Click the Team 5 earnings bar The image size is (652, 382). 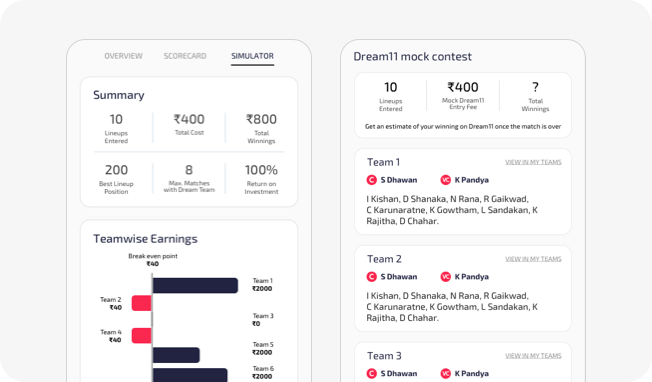pyautogui.click(x=176, y=355)
